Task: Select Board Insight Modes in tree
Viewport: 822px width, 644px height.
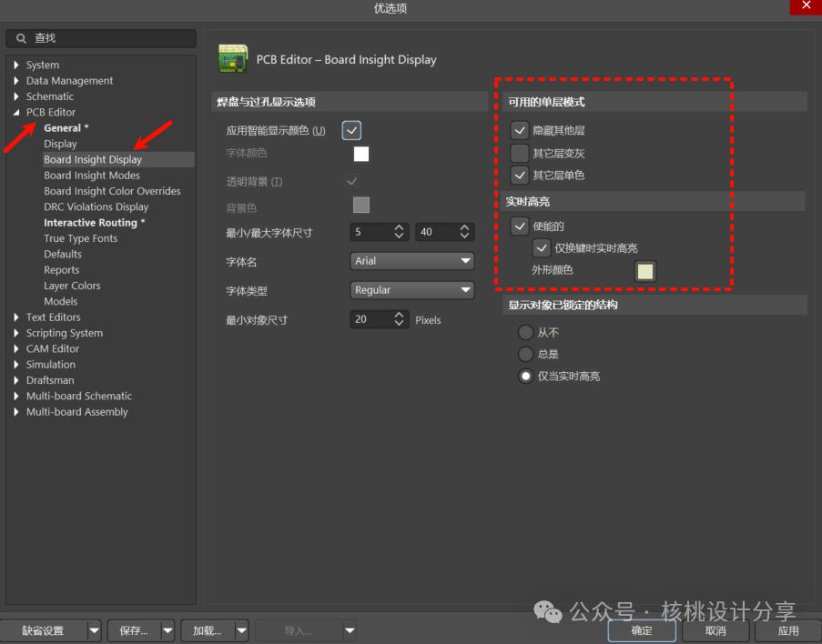Action: 92,176
